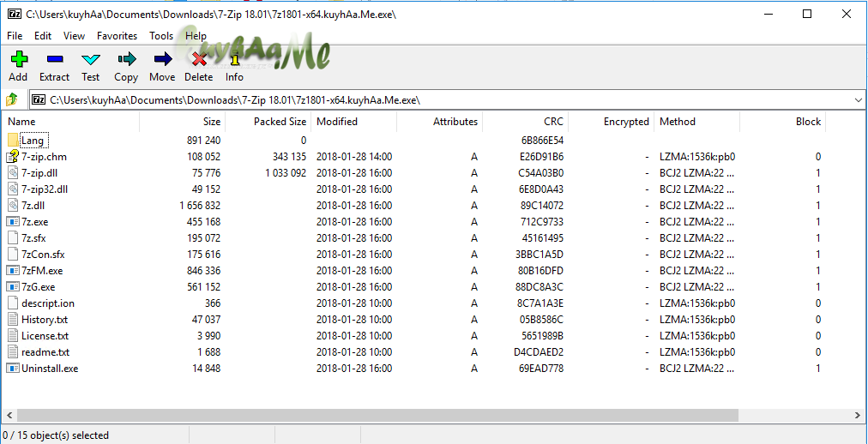Expand the address bar path dropdown
The height and width of the screenshot is (444, 868).
coord(859,100)
